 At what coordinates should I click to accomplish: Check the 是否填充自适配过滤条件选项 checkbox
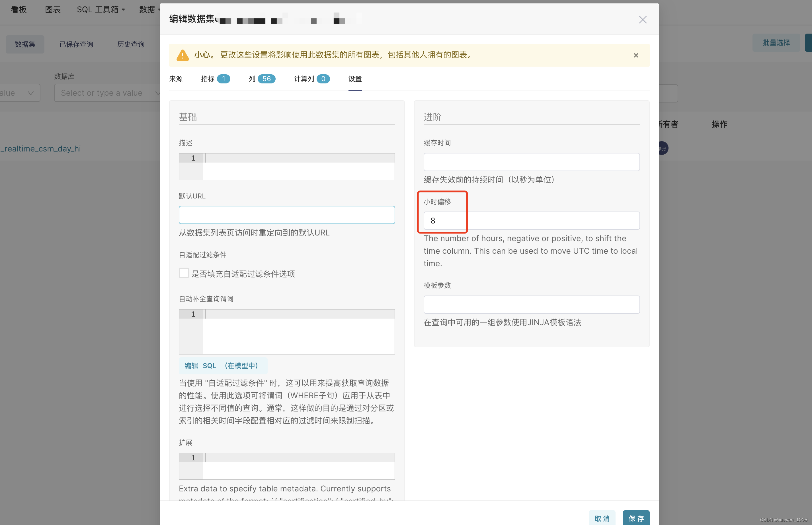tap(184, 273)
